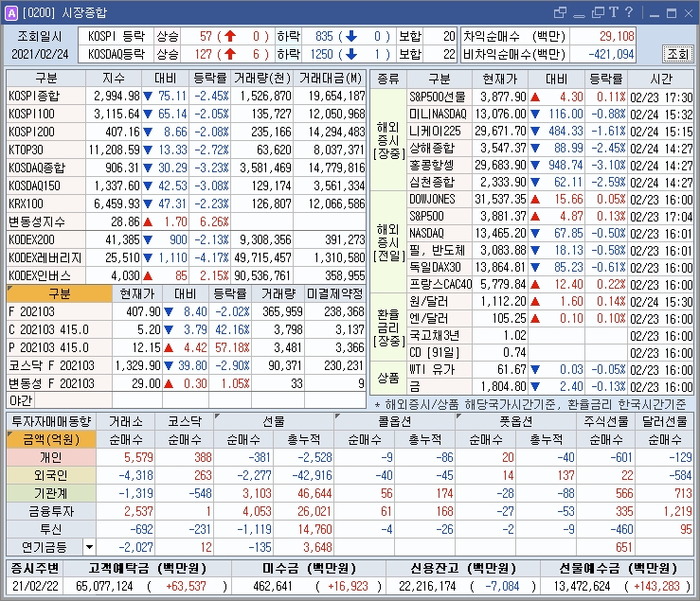Select the DOWJONES row
The image size is (700, 601).
(550, 199)
